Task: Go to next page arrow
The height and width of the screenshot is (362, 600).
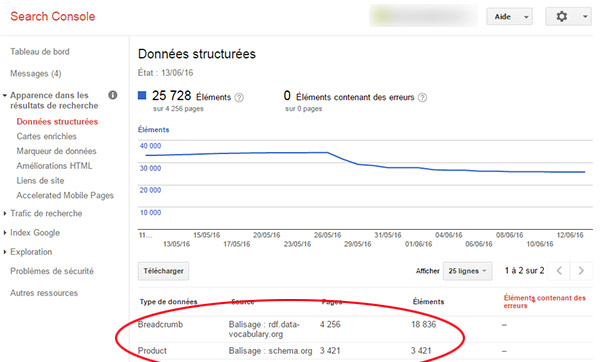Action: point(581,271)
